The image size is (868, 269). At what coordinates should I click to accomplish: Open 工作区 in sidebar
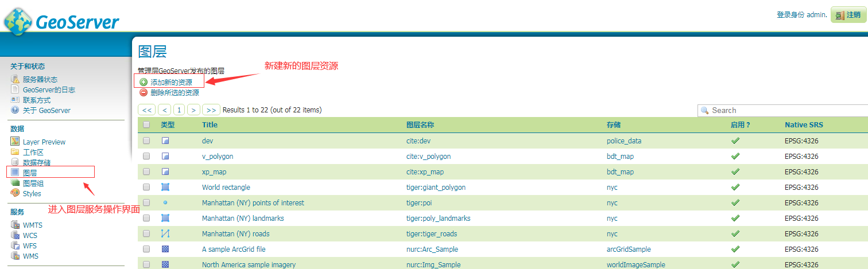(33, 152)
